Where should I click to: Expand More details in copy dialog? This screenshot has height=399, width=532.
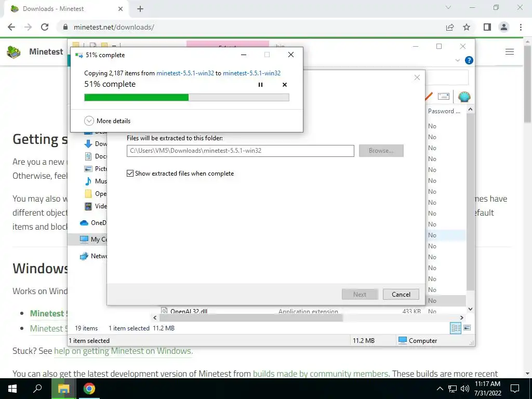coord(108,121)
